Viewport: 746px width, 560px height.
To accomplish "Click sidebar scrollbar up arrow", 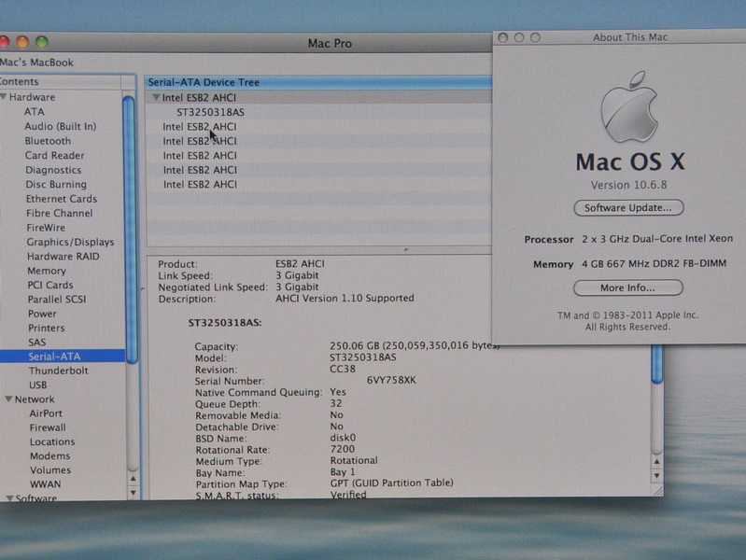I will coord(134,479).
